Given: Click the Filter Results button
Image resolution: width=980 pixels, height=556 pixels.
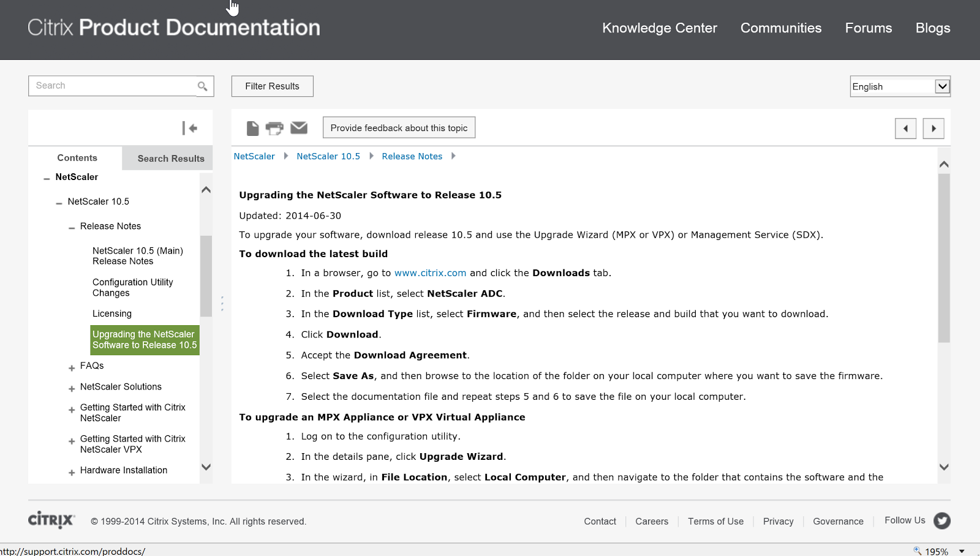Looking at the screenshot, I should click(272, 86).
